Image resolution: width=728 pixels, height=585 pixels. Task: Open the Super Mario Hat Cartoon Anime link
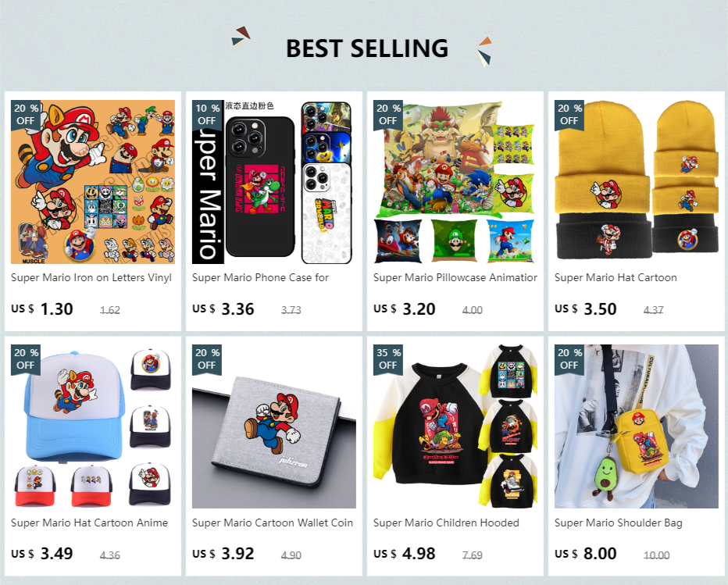click(x=90, y=523)
